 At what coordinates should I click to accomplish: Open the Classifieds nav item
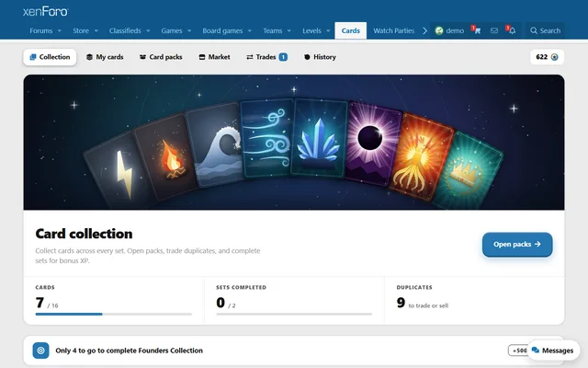pos(125,30)
